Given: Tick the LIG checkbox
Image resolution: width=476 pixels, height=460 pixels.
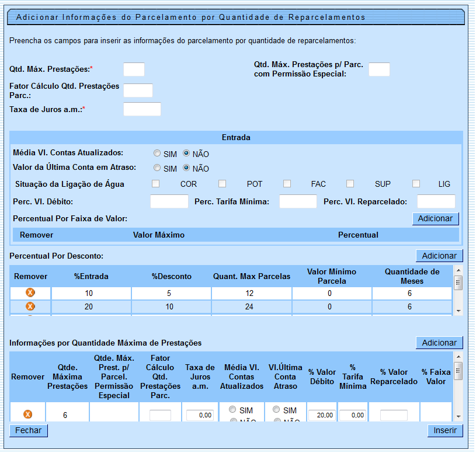Looking at the screenshot, I should 416,184.
